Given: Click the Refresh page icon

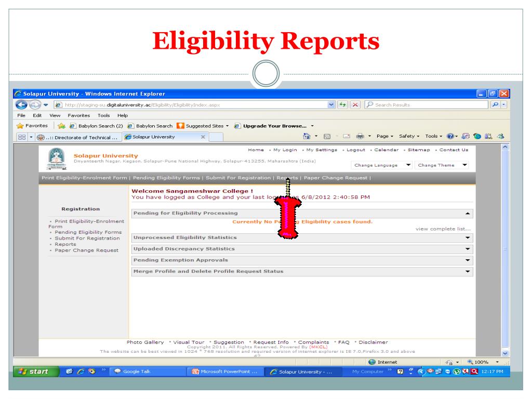Looking at the screenshot, I should (x=343, y=104).
